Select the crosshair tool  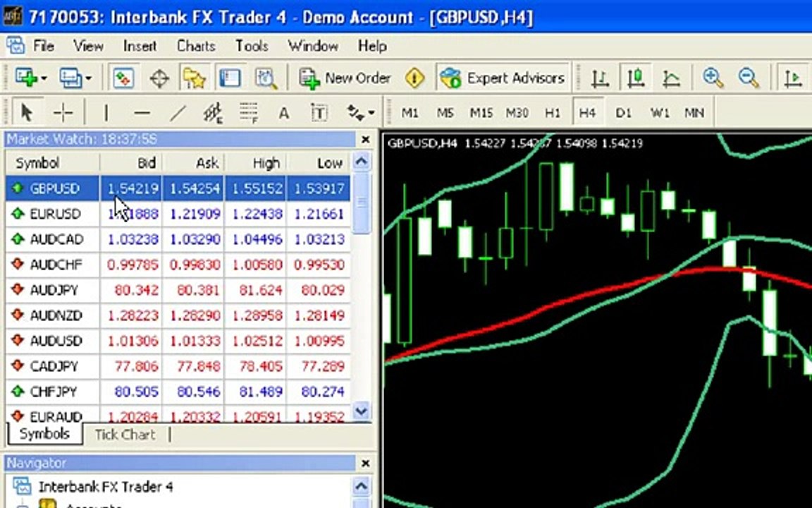[63, 112]
